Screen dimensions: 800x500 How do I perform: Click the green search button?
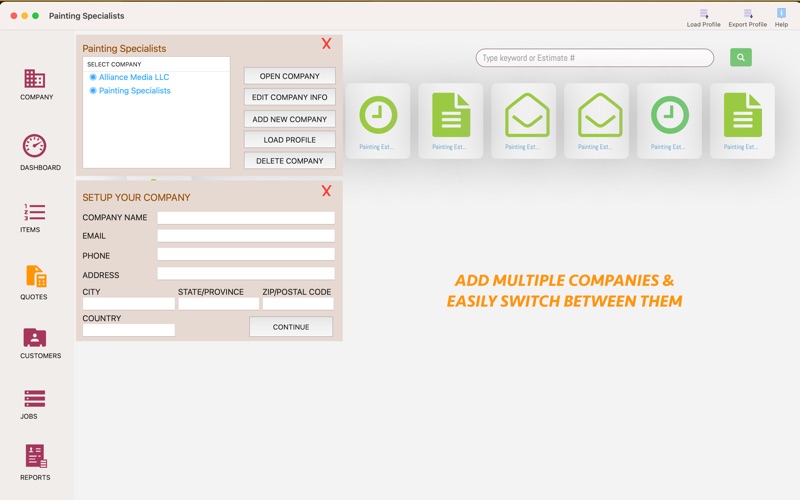tap(741, 58)
